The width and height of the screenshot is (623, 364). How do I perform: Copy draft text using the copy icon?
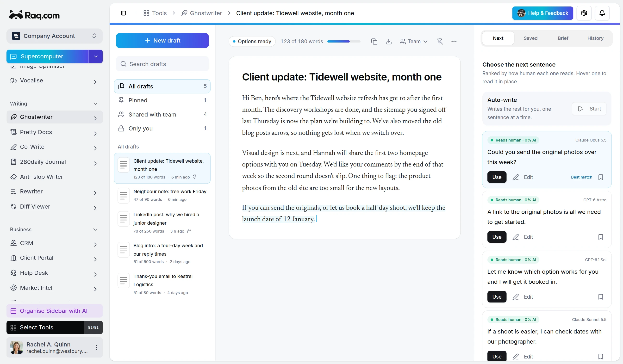pyautogui.click(x=374, y=42)
